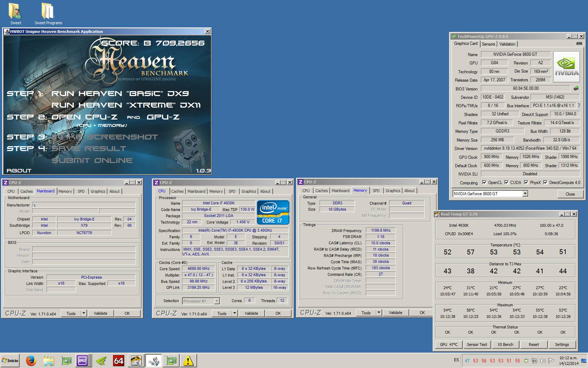Viewport: 588px width, 368px height.
Task: Click the GPU-Z BIOS save chip icon
Action: pyautogui.click(x=576, y=88)
